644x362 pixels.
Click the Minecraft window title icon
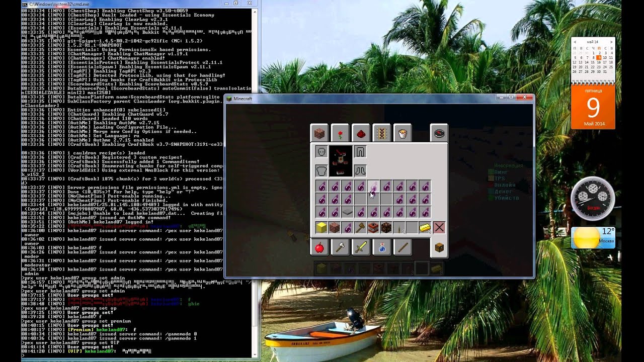click(229, 99)
